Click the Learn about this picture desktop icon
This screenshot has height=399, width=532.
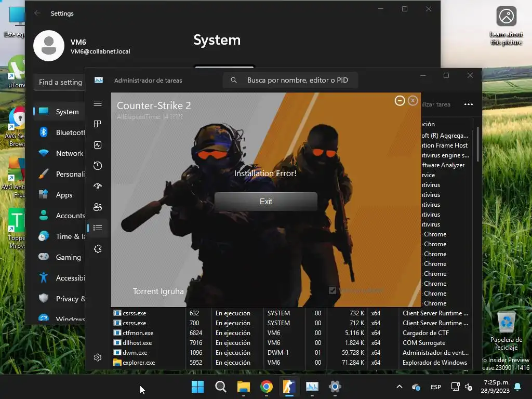[506, 26]
